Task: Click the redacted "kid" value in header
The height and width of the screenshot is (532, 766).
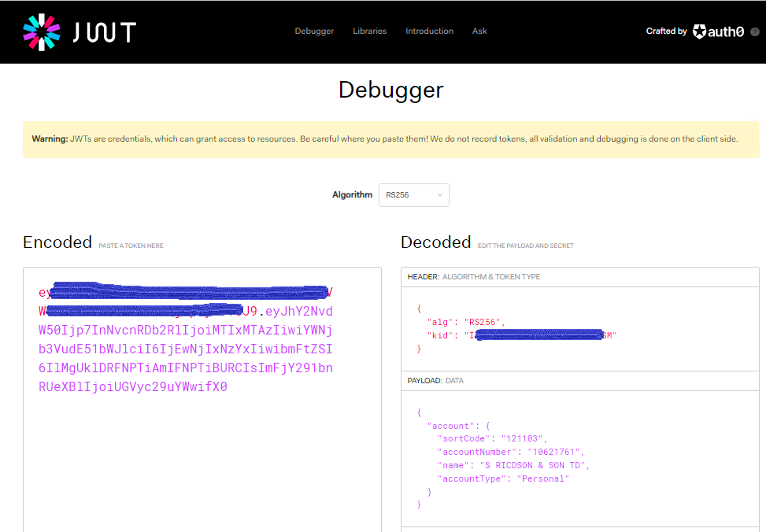Action: tap(539, 335)
